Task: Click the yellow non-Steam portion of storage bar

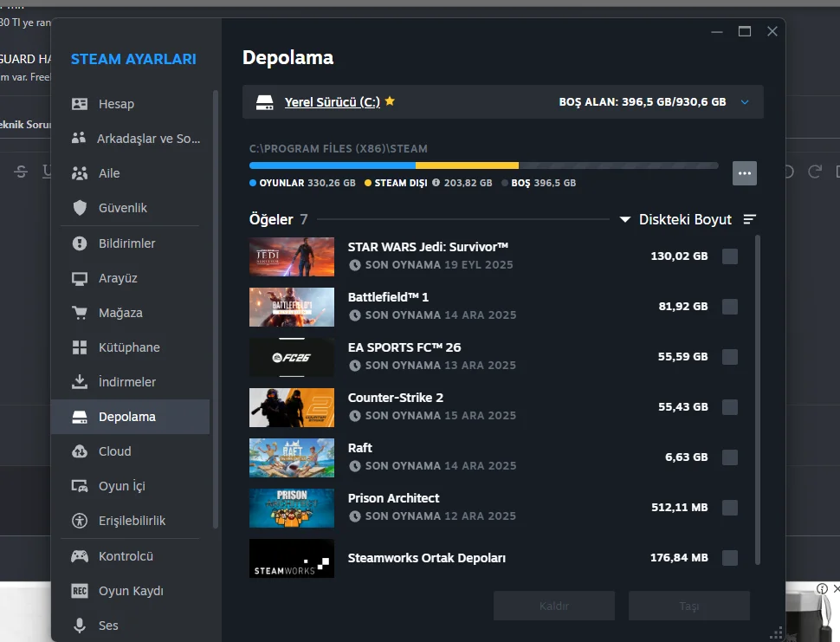Action: [x=467, y=165]
